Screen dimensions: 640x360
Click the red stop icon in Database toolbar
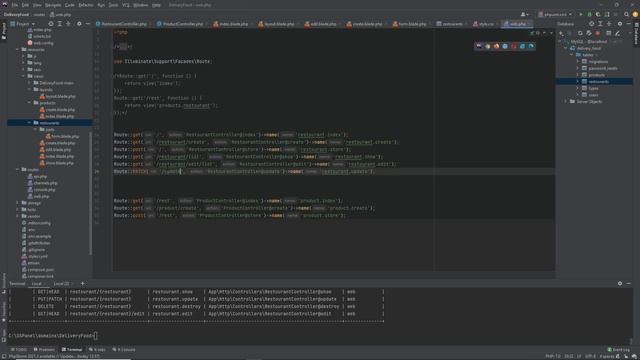click(x=598, y=33)
